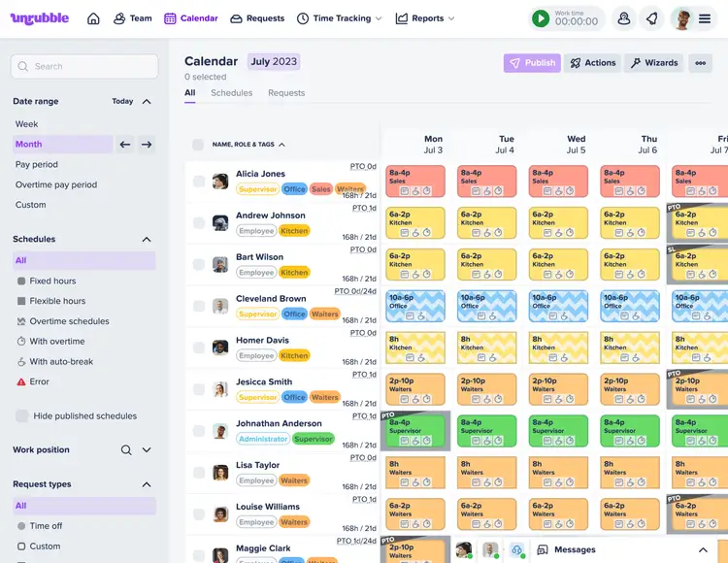Click the Home icon in top navigation
Image resolution: width=728 pixels, height=563 pixels.
[93, 18]
